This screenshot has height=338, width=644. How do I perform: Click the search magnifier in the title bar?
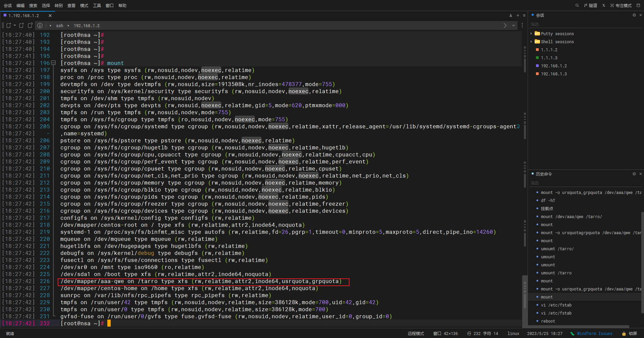577,5
